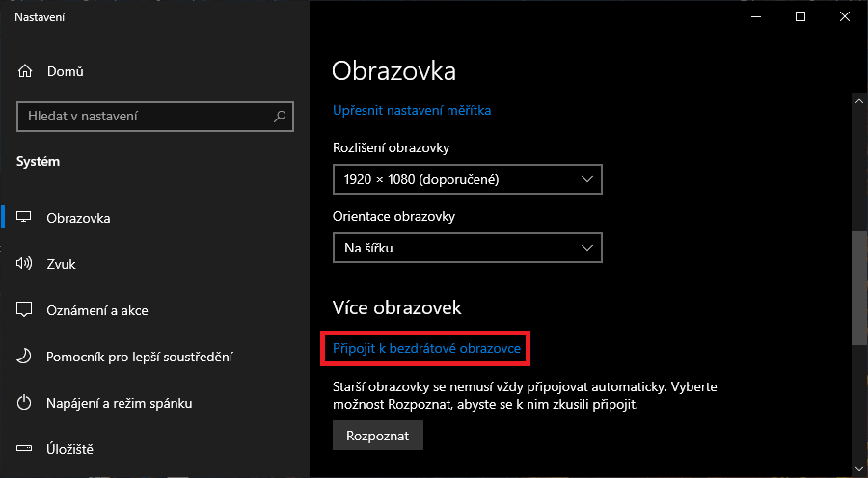The width and height of the screenshot is (868, 478).
Task: Click the power icon for Napájení a režim spánku
Action: pos(24,402)
